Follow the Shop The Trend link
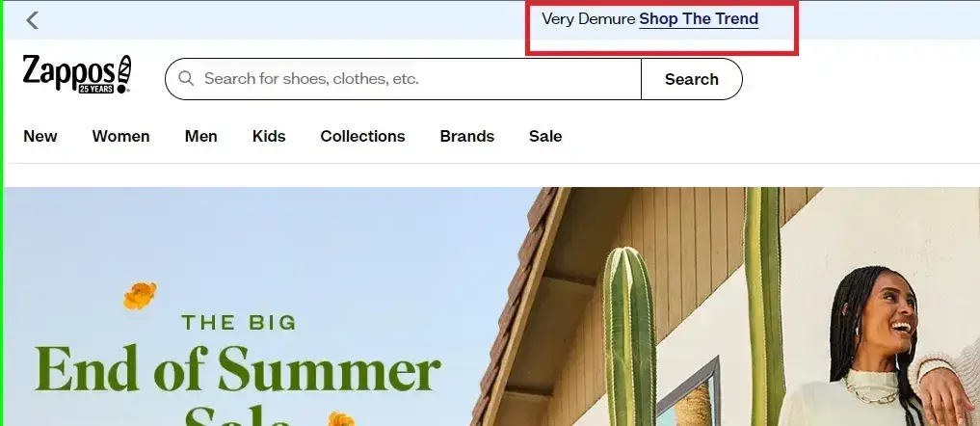The width and height of the screenshot is (980, 426). click(699, 19)
